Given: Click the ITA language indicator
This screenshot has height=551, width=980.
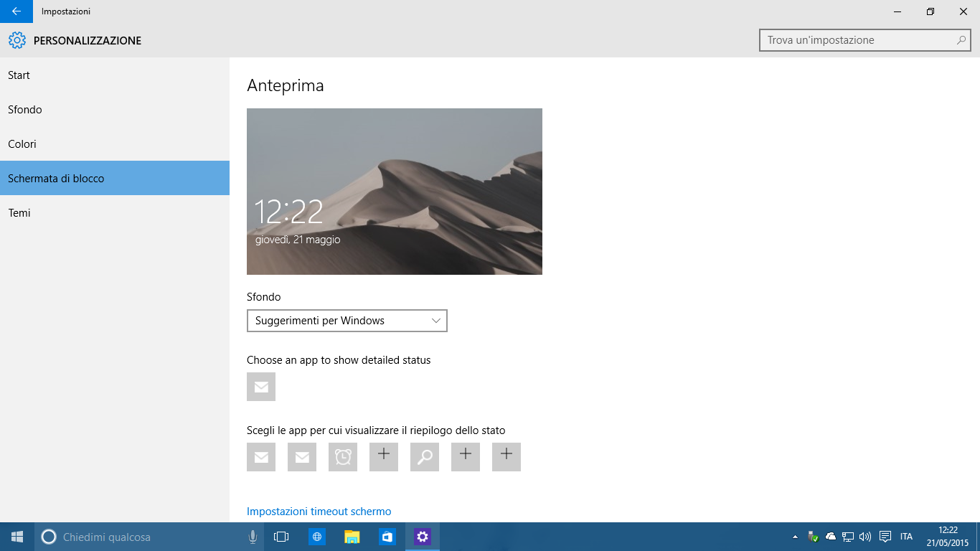Looking at the screenshot, I should (x=907, y=537).
